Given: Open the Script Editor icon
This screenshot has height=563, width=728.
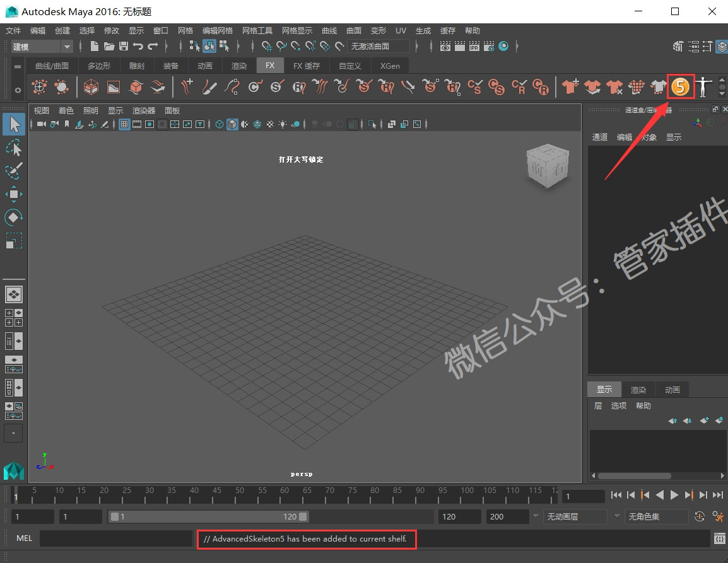Looking at the screenshot, I should point(719,539).
